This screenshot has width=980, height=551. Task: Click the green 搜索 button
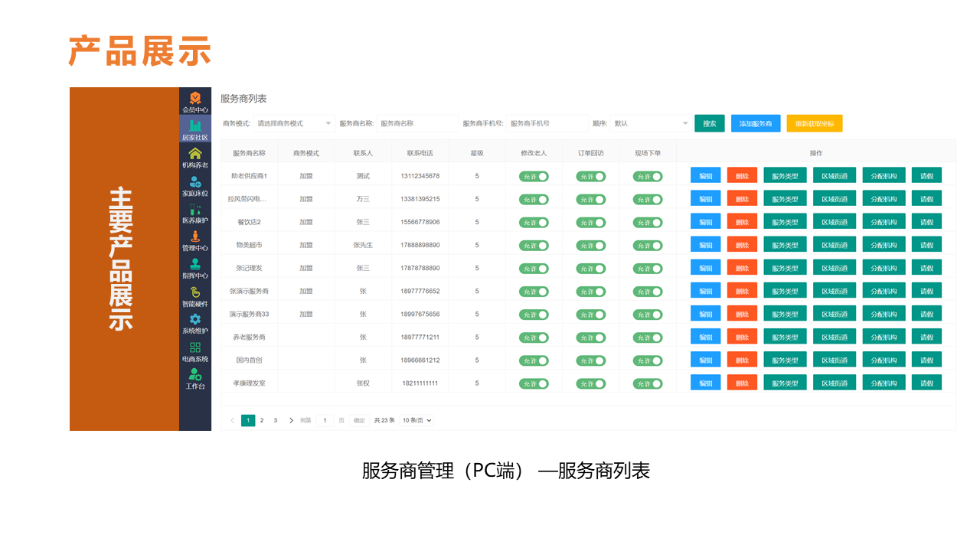tap(709, 122)
